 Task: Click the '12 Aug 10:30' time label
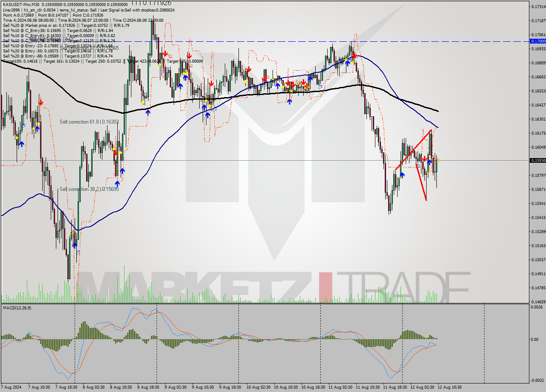(x=449, y=387)
